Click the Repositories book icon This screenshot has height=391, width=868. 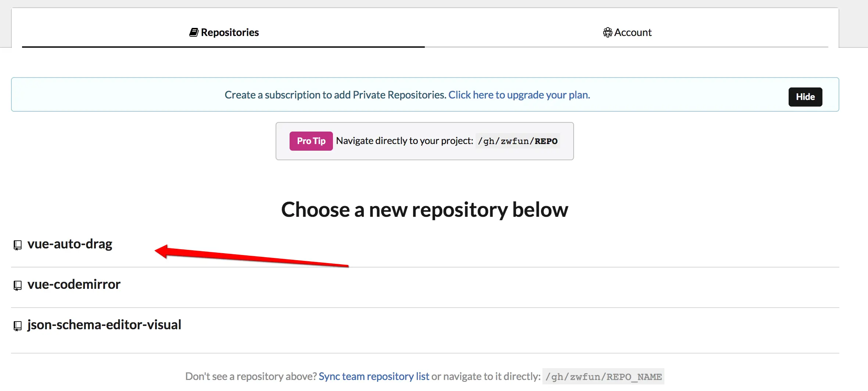[x=194, y=32]
